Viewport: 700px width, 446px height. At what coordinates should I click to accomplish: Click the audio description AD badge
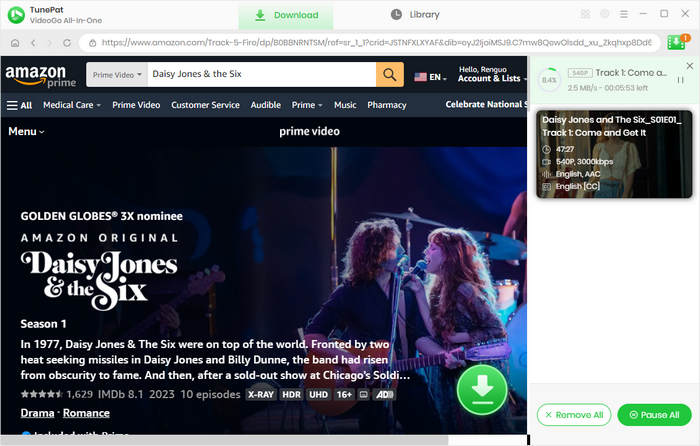point(384,395)
